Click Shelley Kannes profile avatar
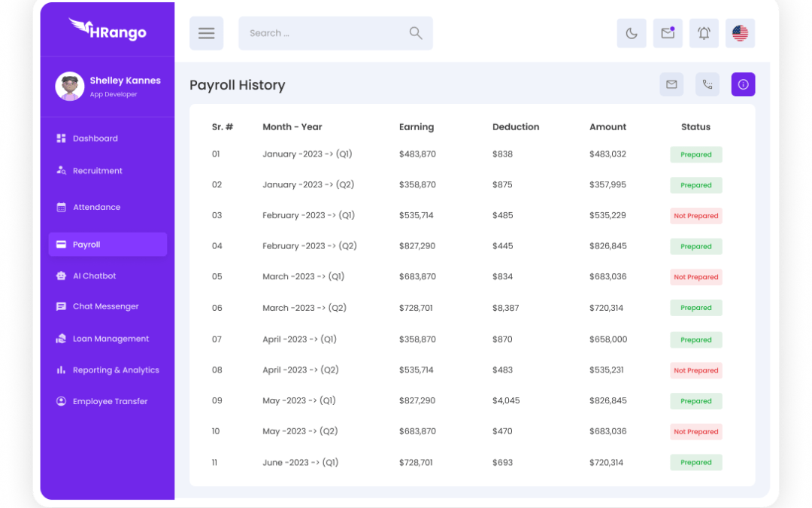 [x=69, y=87]
